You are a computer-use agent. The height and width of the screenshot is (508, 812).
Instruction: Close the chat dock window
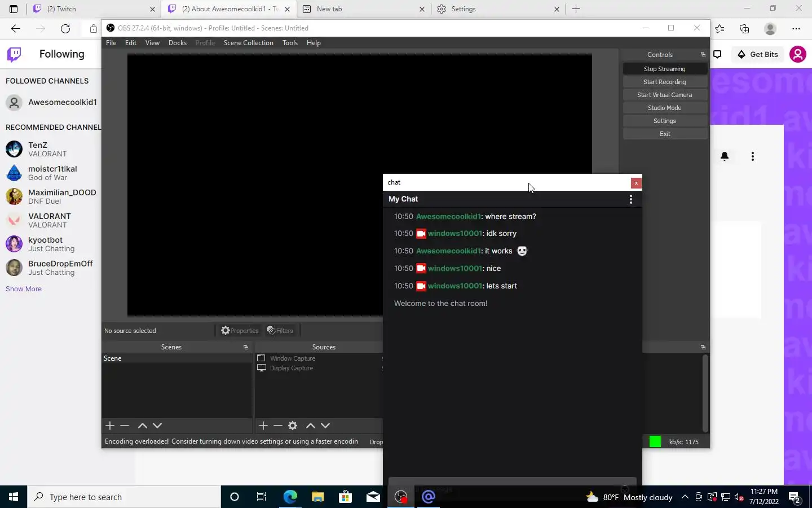coord(636,183)
